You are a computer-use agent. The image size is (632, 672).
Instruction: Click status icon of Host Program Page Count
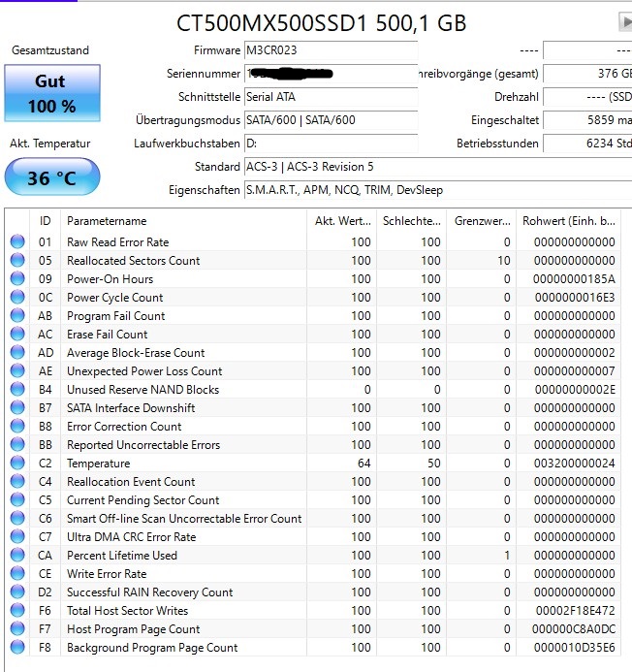click(17, 628)
